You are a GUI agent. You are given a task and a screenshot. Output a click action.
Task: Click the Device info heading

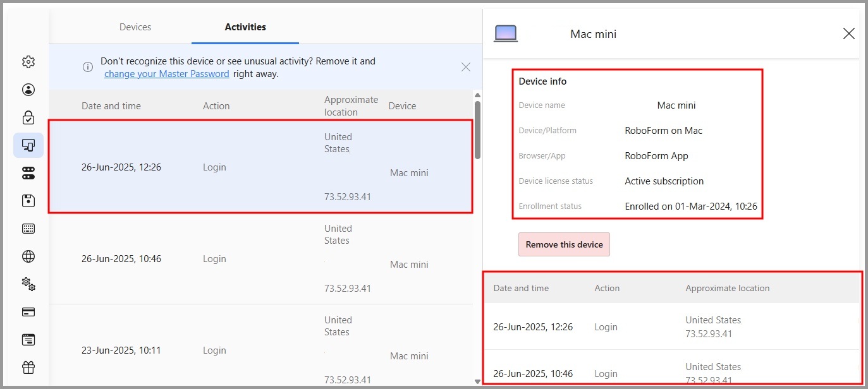pos(542,81)
